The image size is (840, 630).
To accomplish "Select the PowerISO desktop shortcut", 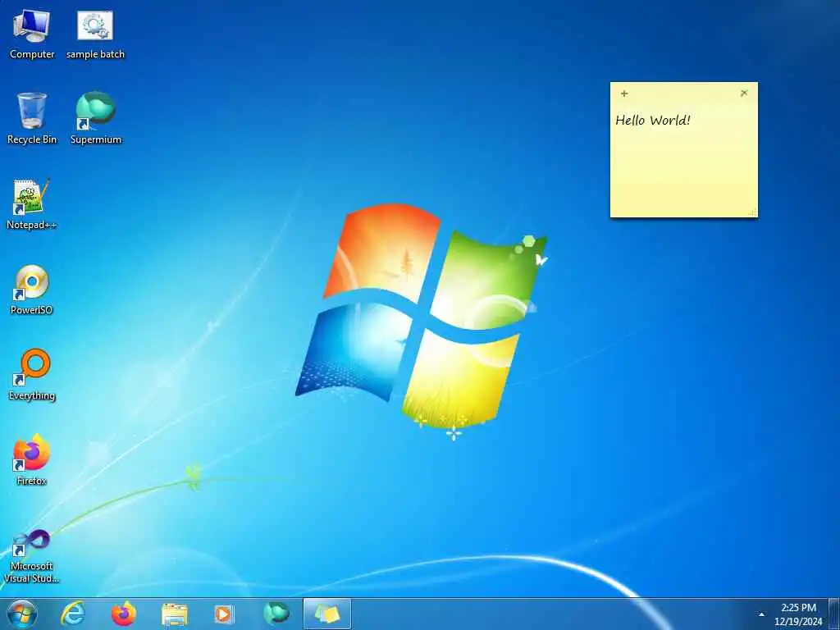I will click(x=32, y=290).
